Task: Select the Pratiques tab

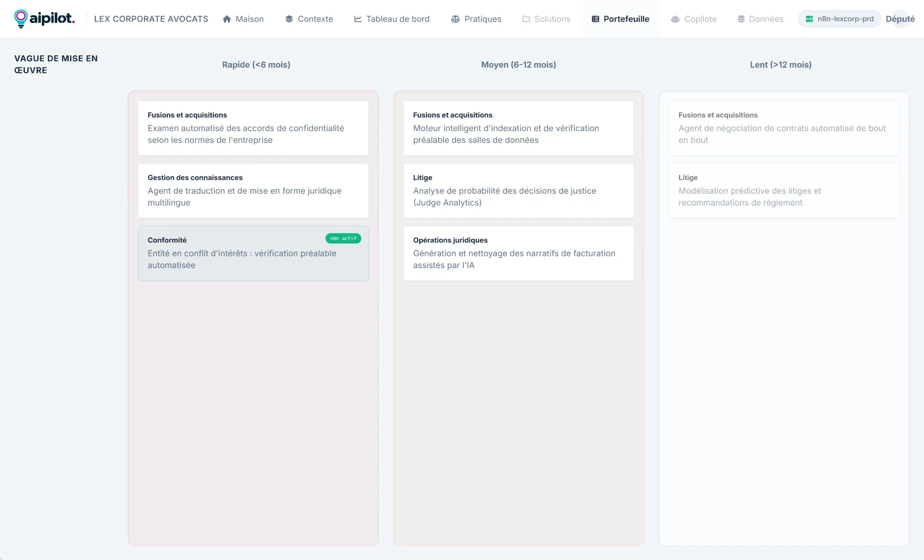Action: (476, 19)
